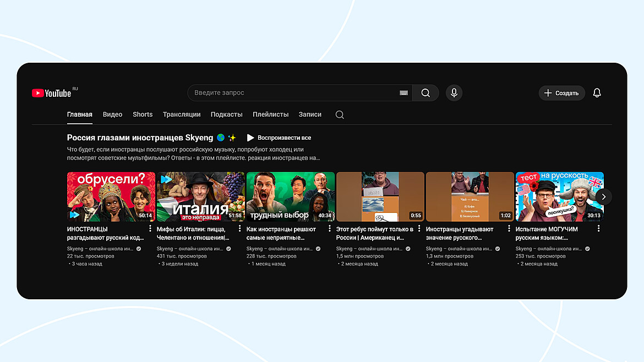Open the three-dot menu on Мифы об Италии

239,228
